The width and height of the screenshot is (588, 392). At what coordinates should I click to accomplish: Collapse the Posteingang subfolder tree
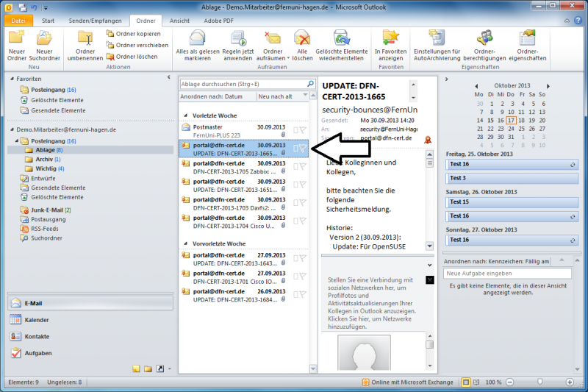16,141
